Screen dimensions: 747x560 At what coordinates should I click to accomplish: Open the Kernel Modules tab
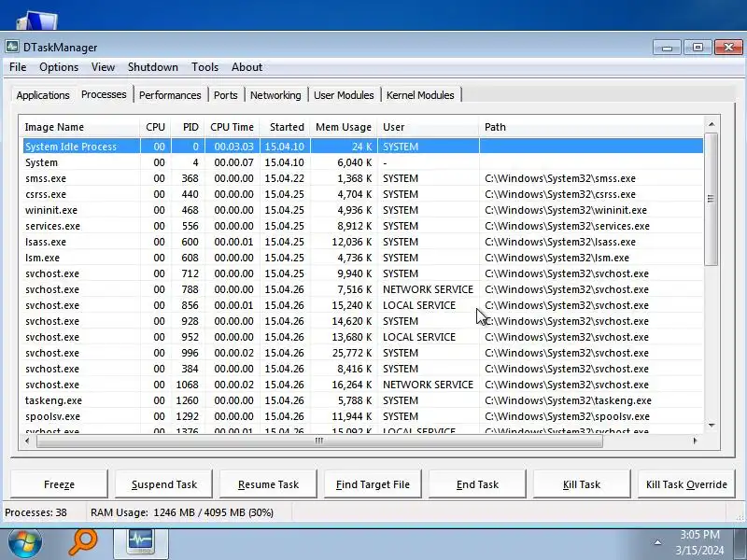[x=420, y=95]
